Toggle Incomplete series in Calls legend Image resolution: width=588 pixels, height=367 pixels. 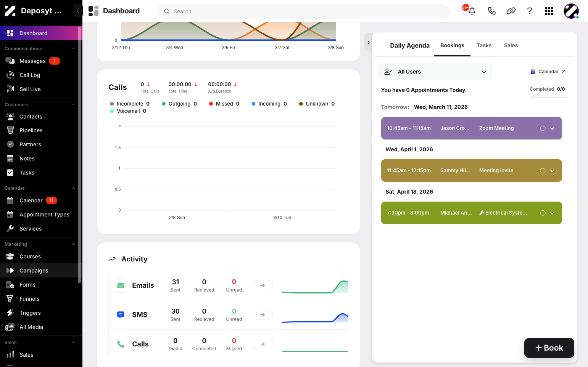130,104
